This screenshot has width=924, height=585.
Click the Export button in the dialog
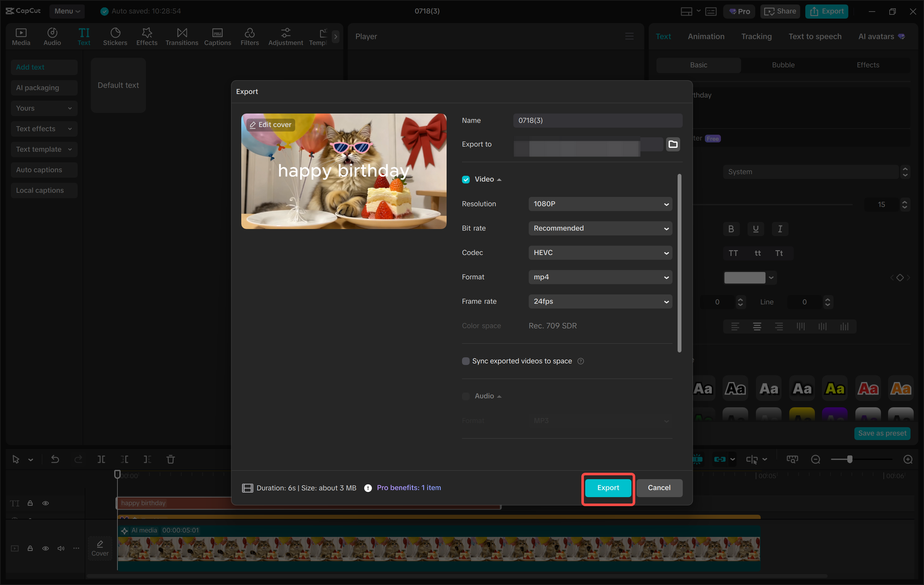pyautogui.click(x=607, y=487)
